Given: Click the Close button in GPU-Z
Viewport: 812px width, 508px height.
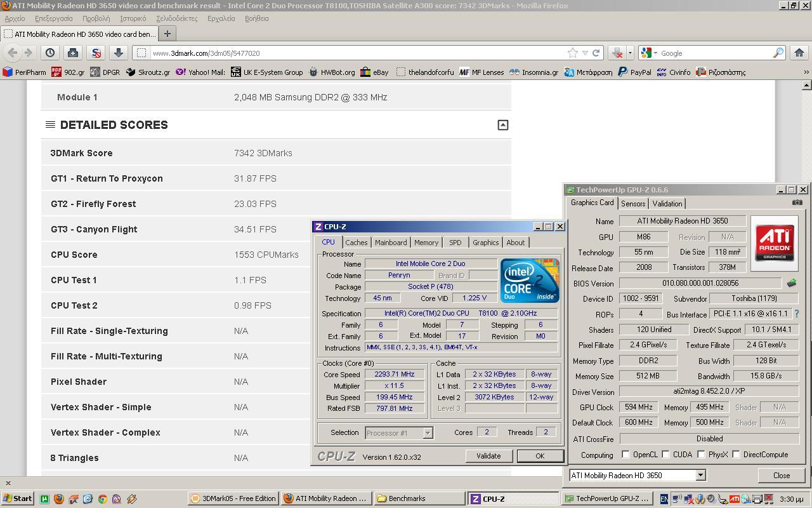Looking at the screenshot, I should click(x=782, y=475).
